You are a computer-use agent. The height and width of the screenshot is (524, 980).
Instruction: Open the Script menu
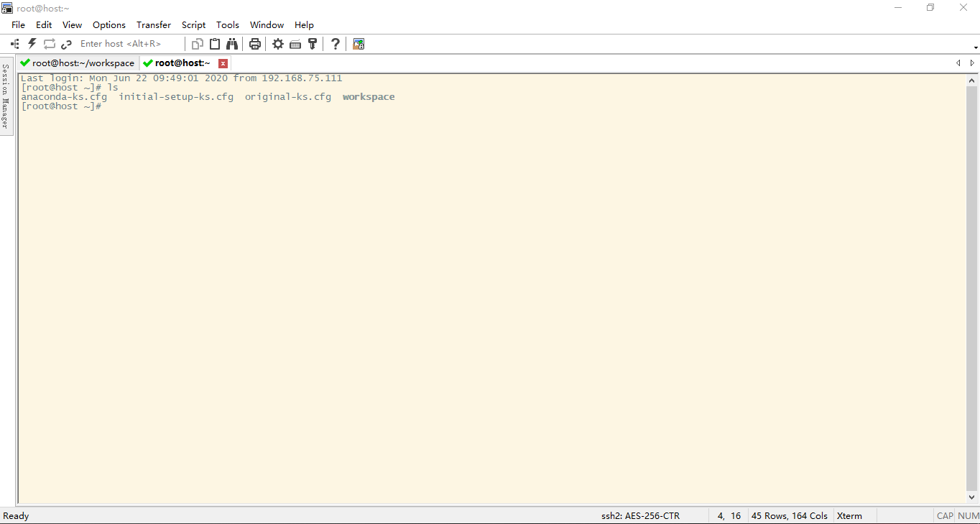point(193,24)
